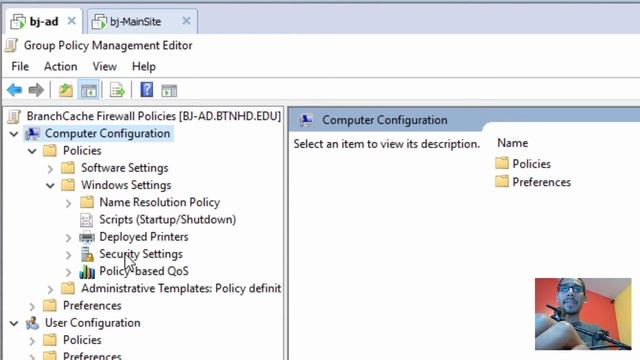Screen dimensions: 640x360
Task: Click the User Configuration user icon
Action: pos(32,323)
